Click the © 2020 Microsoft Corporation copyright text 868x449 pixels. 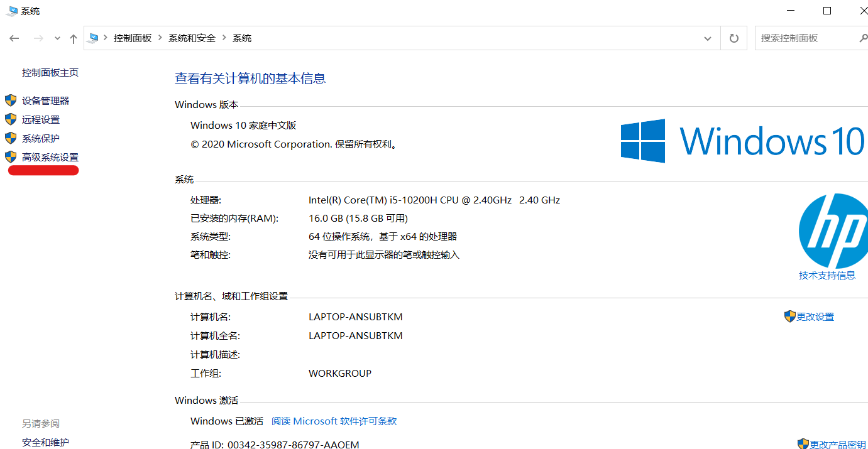[295, 144]
